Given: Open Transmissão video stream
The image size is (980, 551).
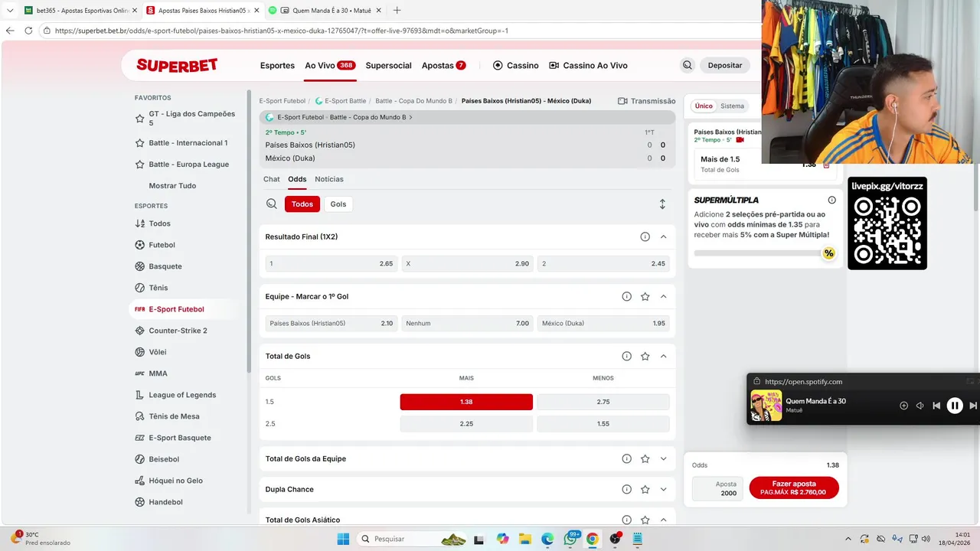Looking at the screenshot, I should tap(646, 101).
